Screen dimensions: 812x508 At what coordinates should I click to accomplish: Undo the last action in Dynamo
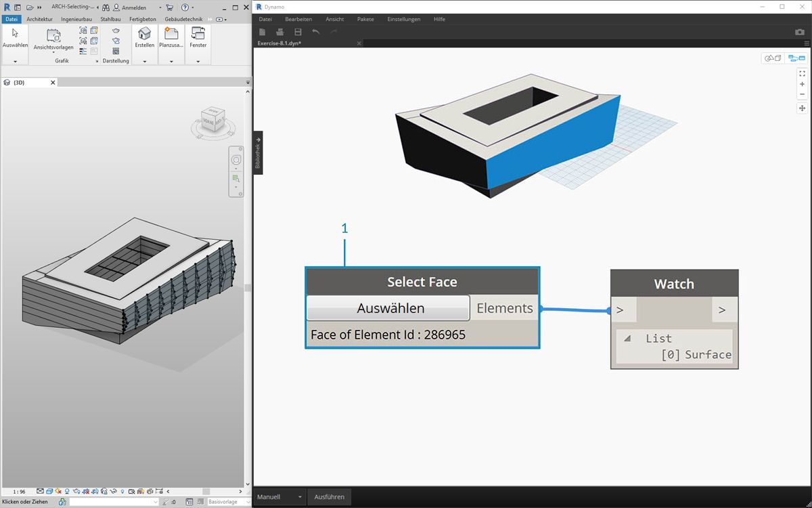316,32
